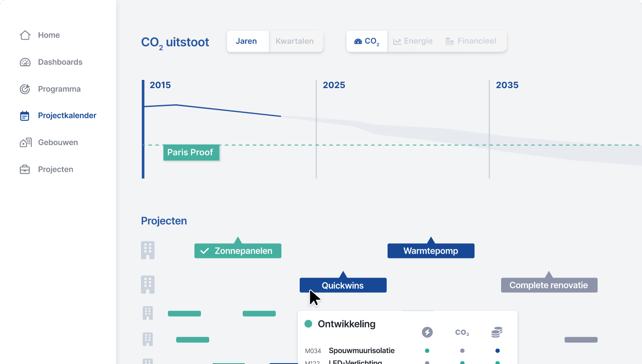Click the Projectkalender calendar icon
The width and height of the screenshot is (642, 364).
(x=25, y=116)
